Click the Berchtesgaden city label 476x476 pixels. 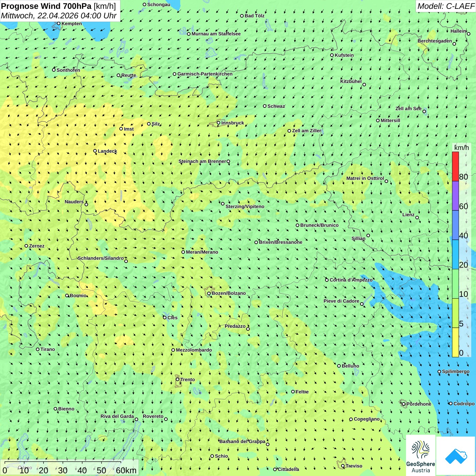pyautogui.click(x=435, y=41)
